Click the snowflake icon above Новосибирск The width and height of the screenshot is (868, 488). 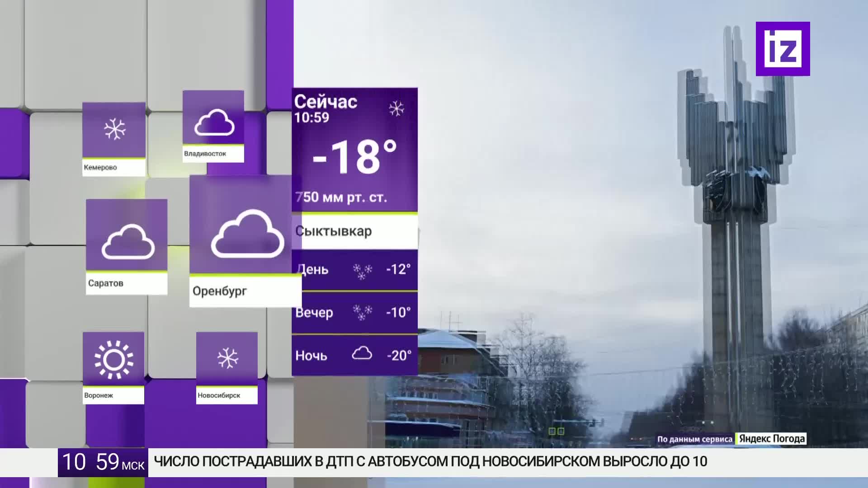pos(227,358)
